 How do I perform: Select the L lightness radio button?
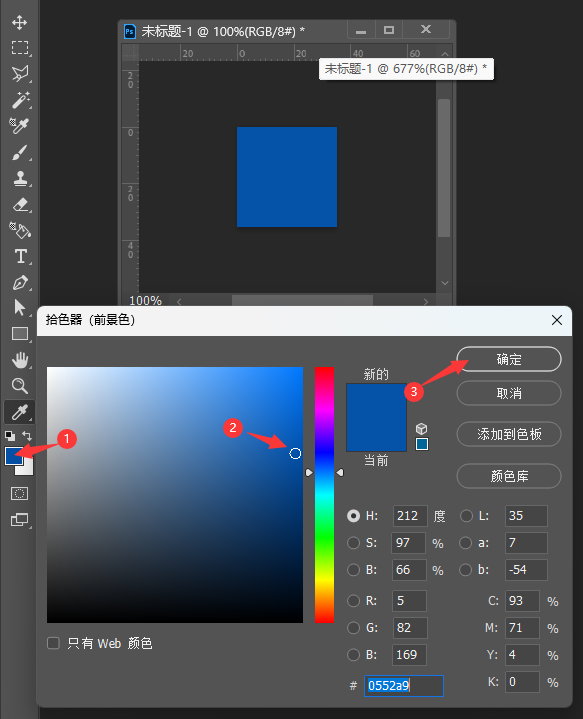tap(466, 516)
